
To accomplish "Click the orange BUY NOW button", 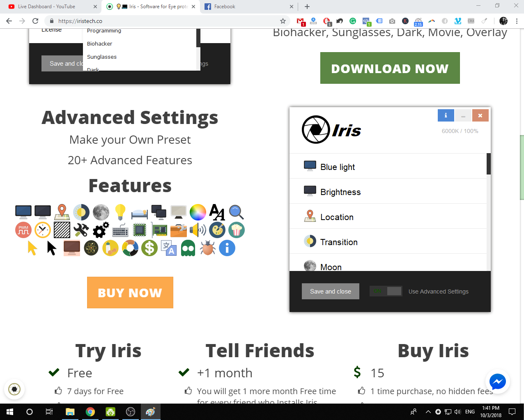I will pos(130,292).
